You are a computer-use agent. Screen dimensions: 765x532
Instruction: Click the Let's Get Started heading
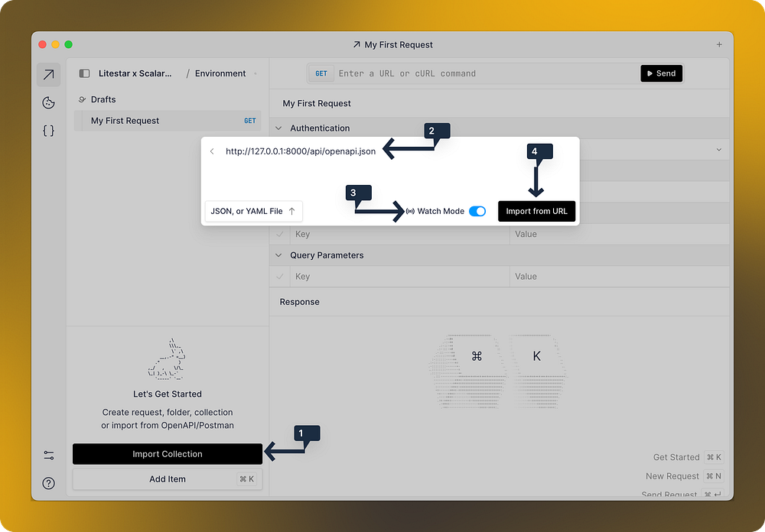point(168,394)
